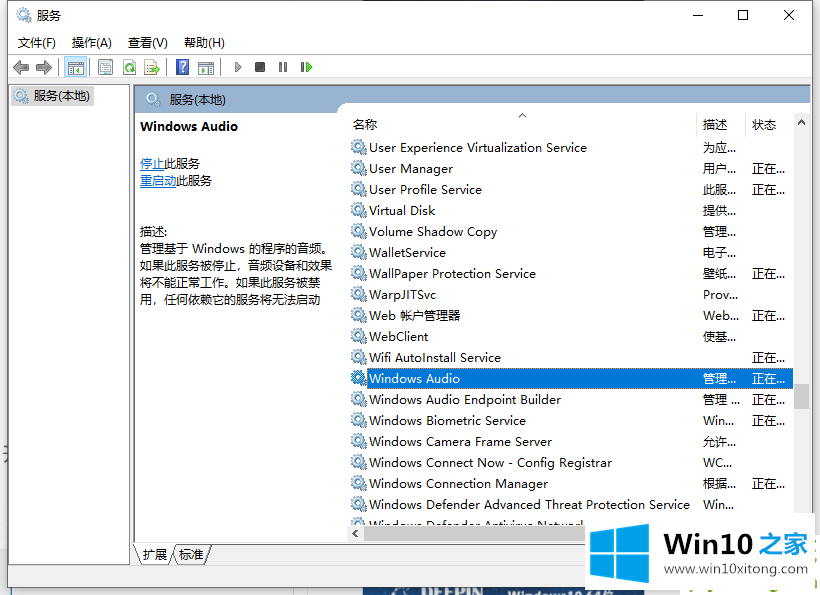Viewport: 820px width, 595px height.
Task: Select User Experience Virtualization Service row
Action: [x=572, y=148]
